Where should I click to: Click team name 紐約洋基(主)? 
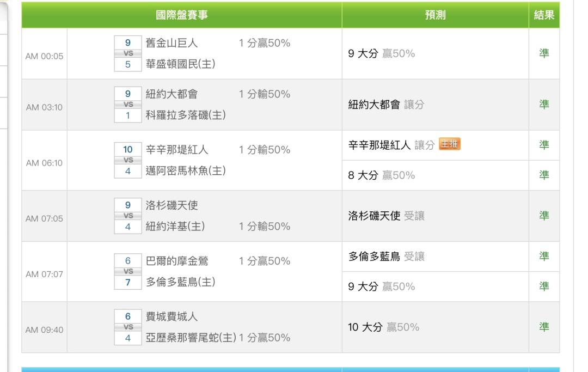click(x=175, y=226)
